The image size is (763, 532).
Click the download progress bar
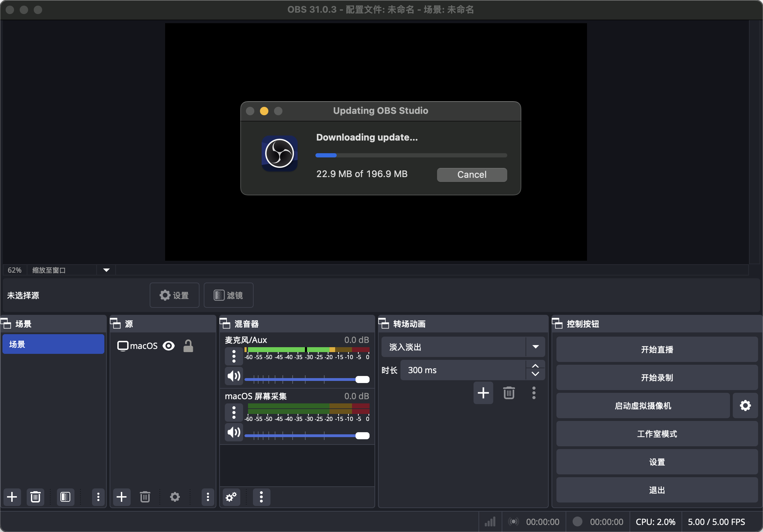(411, 155)
